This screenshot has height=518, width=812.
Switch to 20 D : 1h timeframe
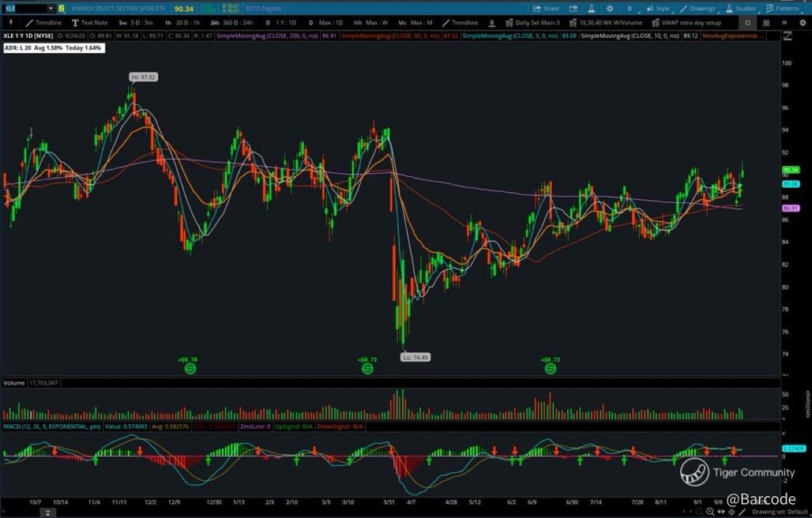pyautogui.click(x=183, y=23)
